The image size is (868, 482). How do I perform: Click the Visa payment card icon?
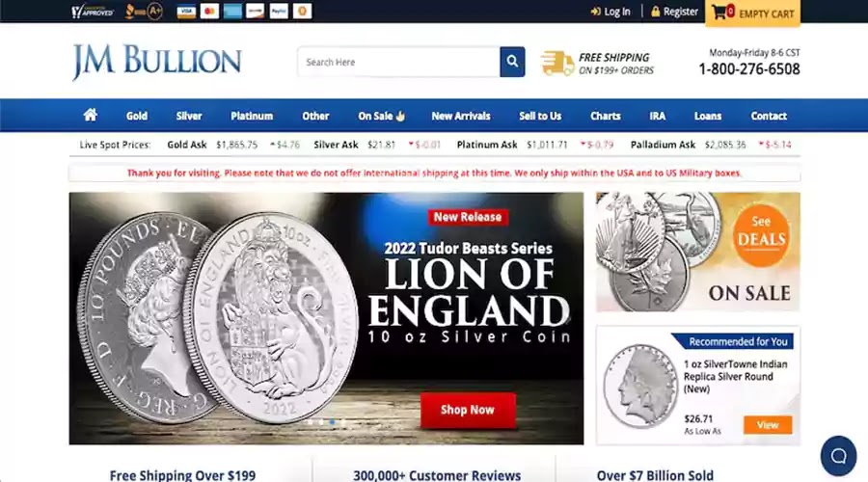coord(186,11)
